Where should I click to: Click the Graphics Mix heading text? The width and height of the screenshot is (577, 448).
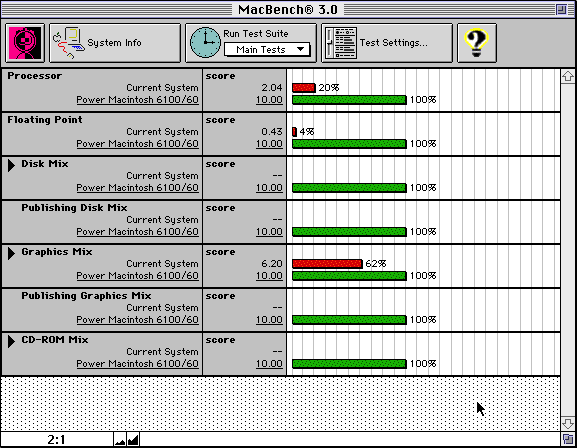[x=57, y=252]
